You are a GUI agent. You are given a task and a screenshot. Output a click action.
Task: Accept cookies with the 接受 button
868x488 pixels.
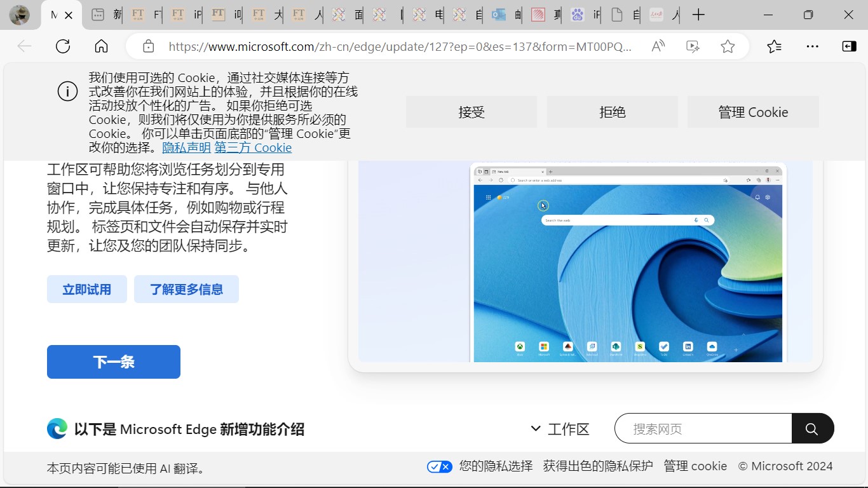click(x=471, y=112)
